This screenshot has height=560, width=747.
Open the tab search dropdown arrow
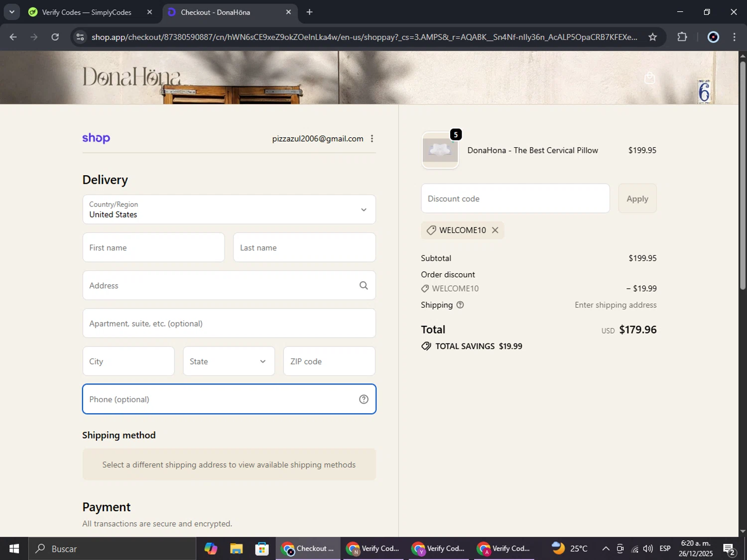11,12
